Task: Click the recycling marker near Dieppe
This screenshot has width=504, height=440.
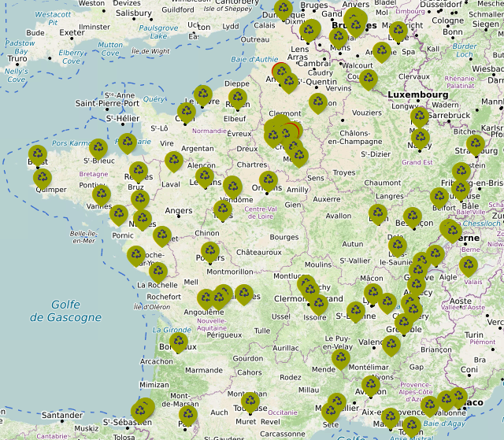Action: (237, 98)
